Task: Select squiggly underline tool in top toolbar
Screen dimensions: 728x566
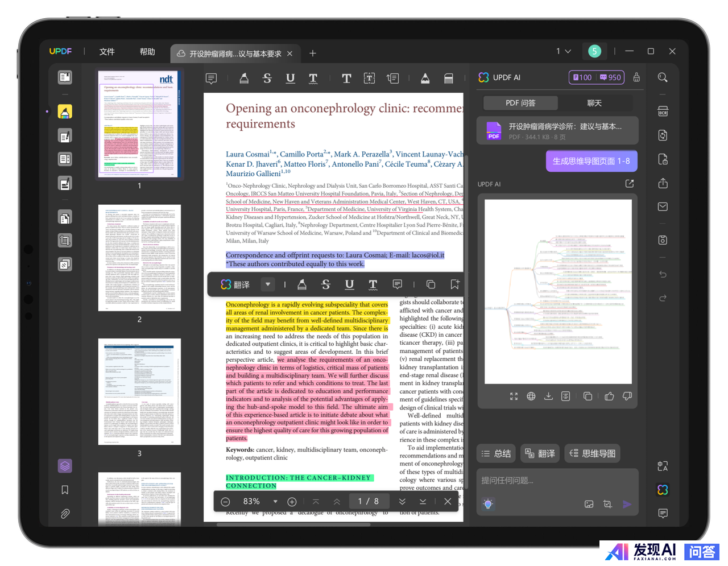Action: click(313, 79)
